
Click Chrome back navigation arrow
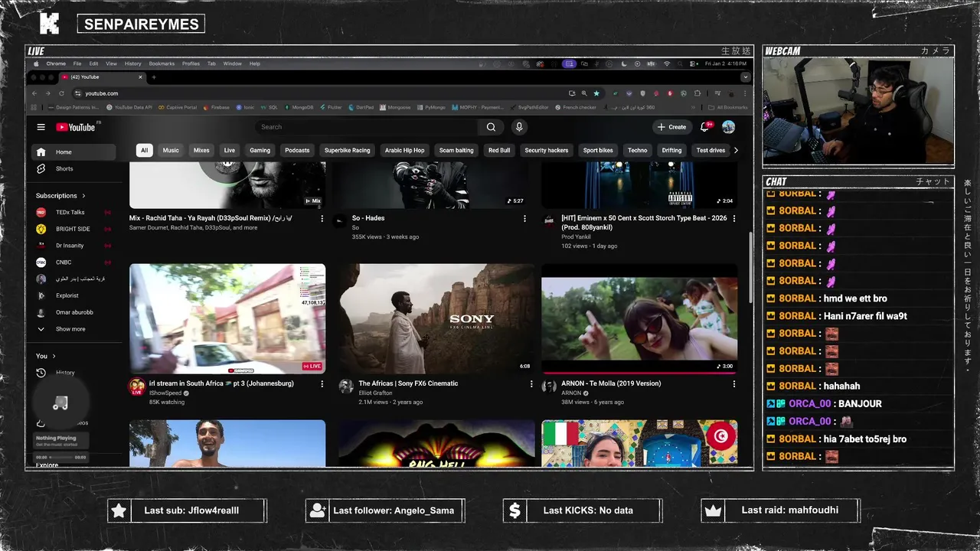(x=34, y=93)
